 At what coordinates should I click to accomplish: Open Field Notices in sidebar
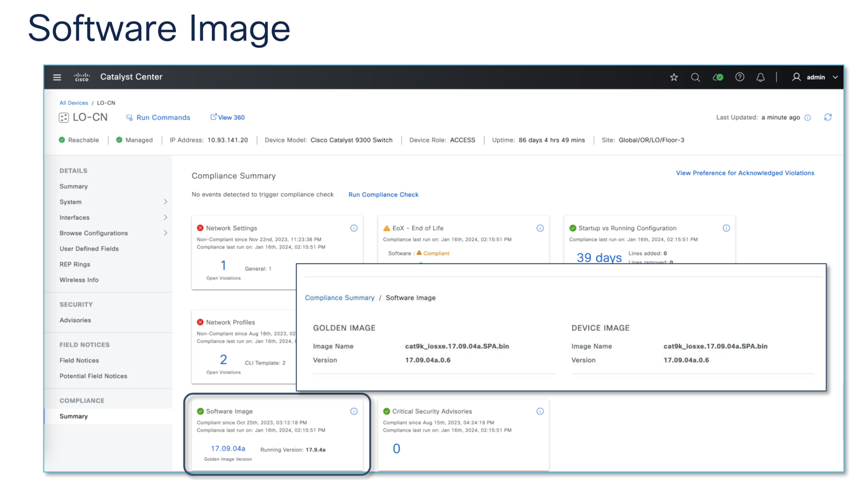(79, 360)
